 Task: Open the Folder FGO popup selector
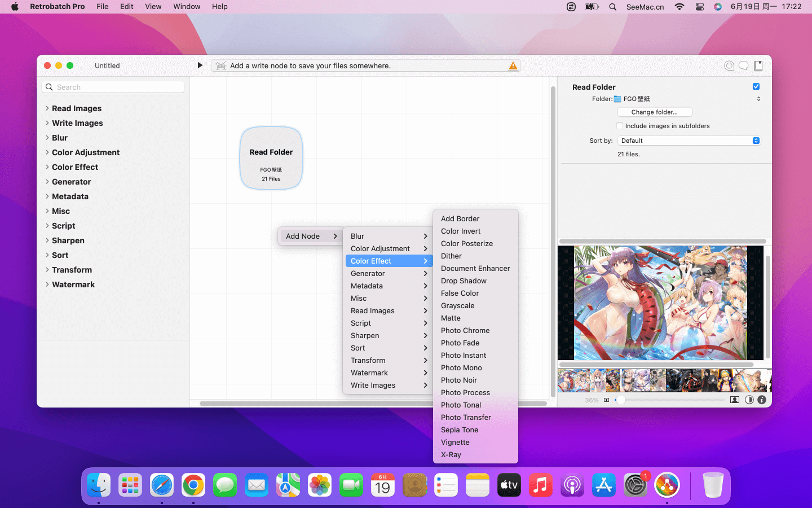pyautogui.click(x=688, y=99)
